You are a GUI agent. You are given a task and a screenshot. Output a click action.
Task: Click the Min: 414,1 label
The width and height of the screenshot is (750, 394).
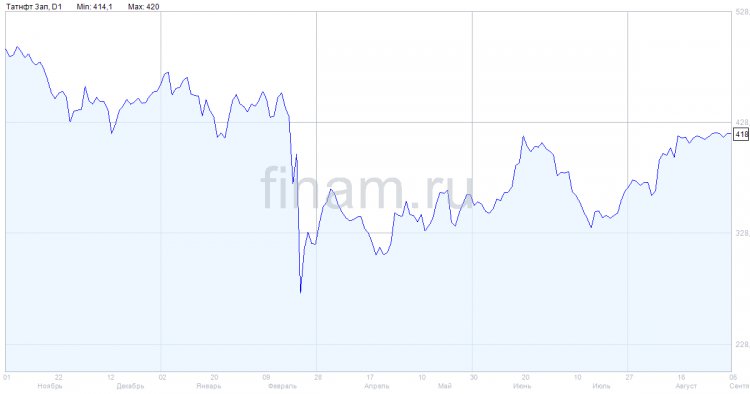click(x=94, y=7)
